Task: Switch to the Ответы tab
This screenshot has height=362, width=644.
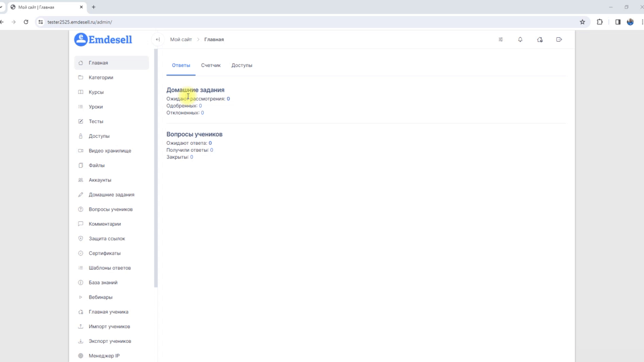Action: pos(181,65)
